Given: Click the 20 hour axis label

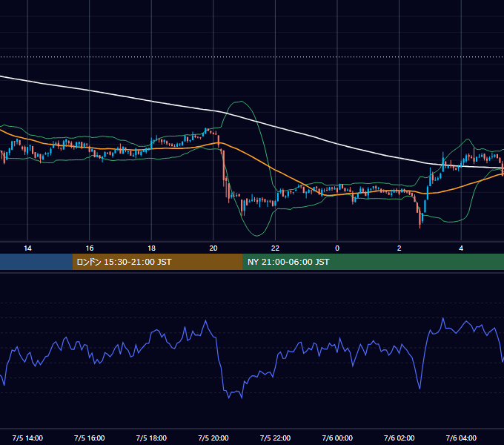Looking at the screenshot, I should pos(213,248).
